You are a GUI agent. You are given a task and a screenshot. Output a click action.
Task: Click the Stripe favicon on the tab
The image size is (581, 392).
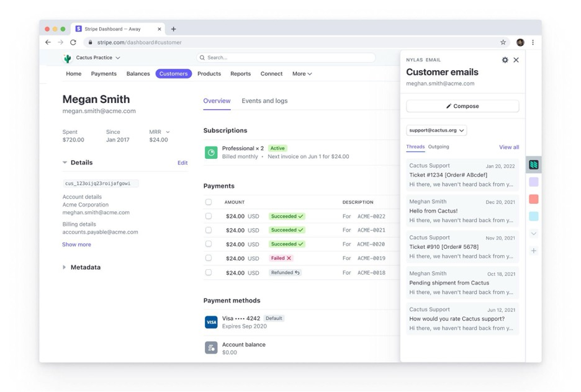(x=79, y=29)
